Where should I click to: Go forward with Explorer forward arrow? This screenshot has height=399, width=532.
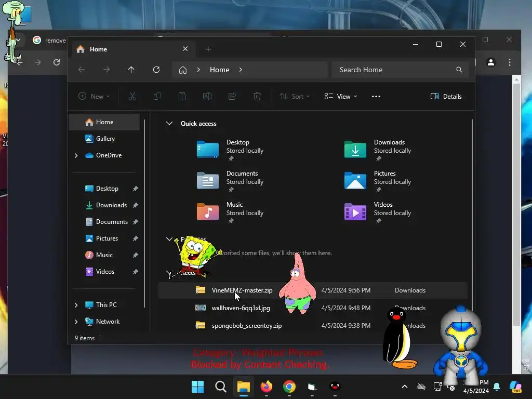click(107, 70)
